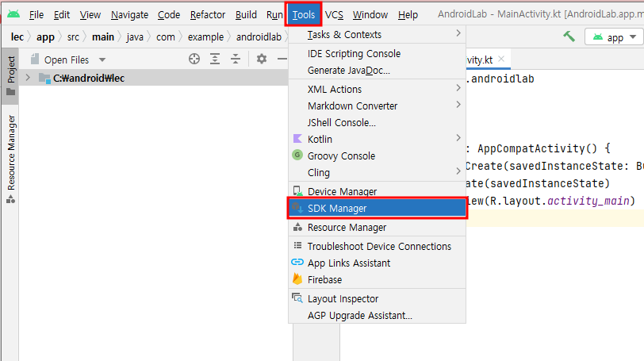Click the 'example' breadcrumb
The height and width of the screenshot is (361, 644).
coord(205,37)
